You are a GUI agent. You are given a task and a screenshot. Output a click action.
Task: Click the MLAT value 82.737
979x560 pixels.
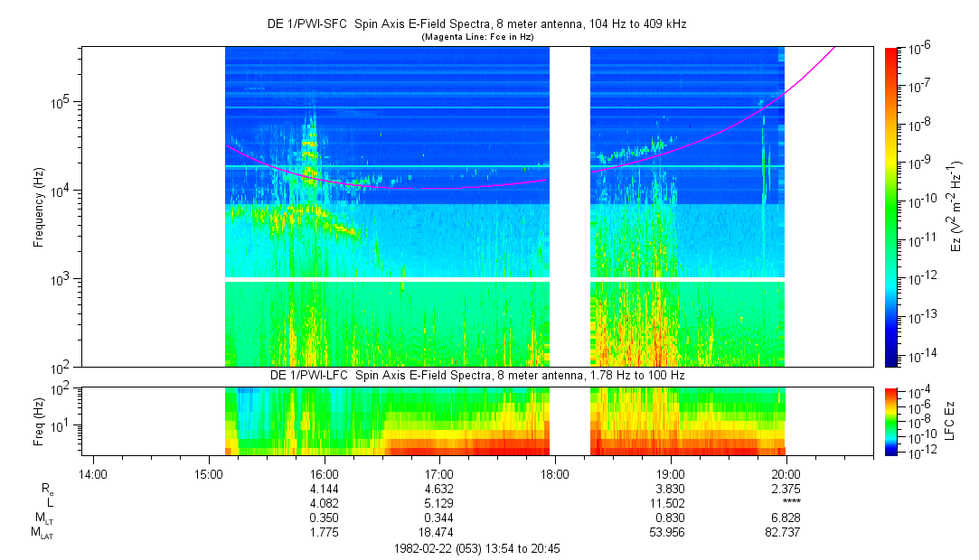[x=782, y=533]
